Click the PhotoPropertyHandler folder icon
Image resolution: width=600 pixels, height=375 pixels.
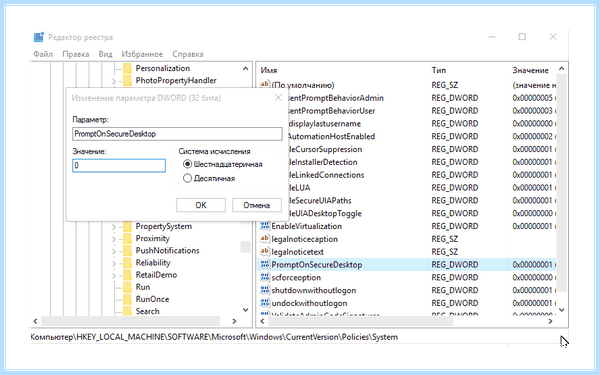point(127,80)
